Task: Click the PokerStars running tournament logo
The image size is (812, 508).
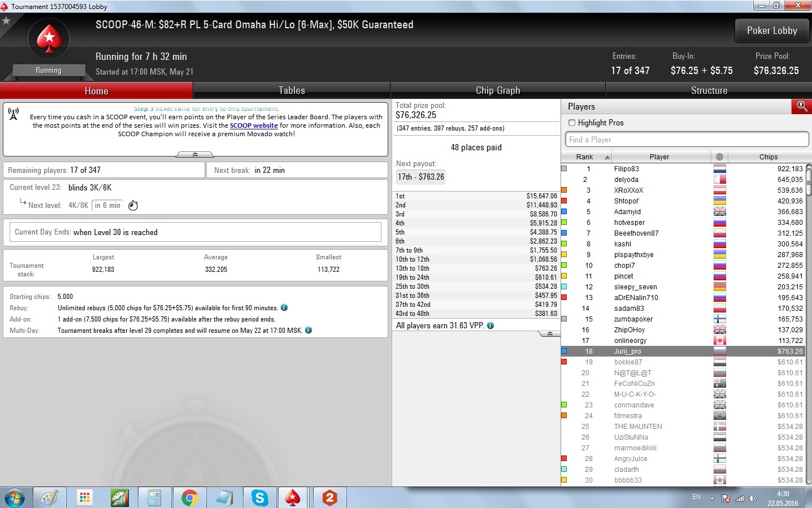Action: click(x=49, y=39)
